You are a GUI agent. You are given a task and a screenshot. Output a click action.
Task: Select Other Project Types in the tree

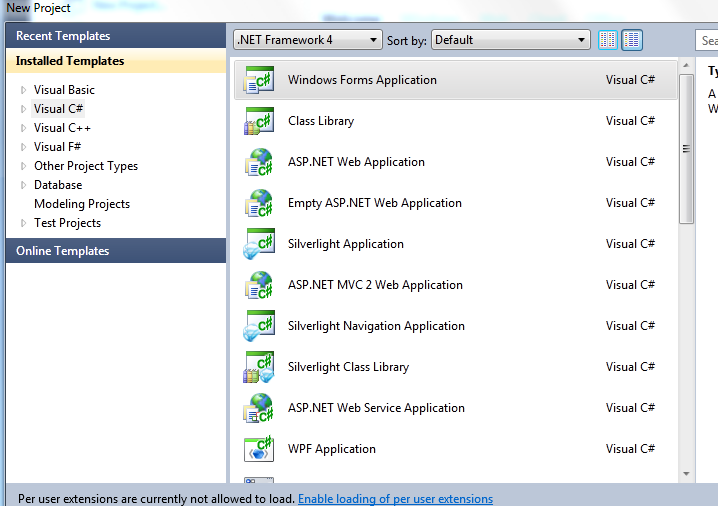click(x=86, y=166)
